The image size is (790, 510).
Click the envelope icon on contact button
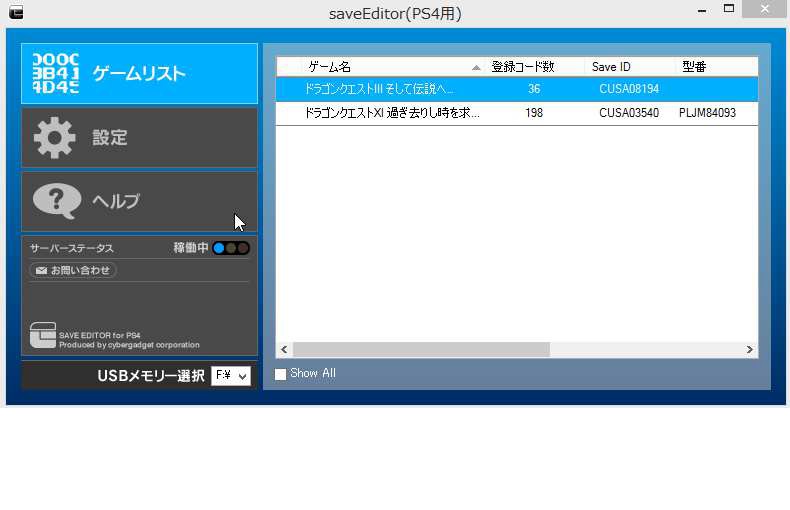click(x=41, y=271)
